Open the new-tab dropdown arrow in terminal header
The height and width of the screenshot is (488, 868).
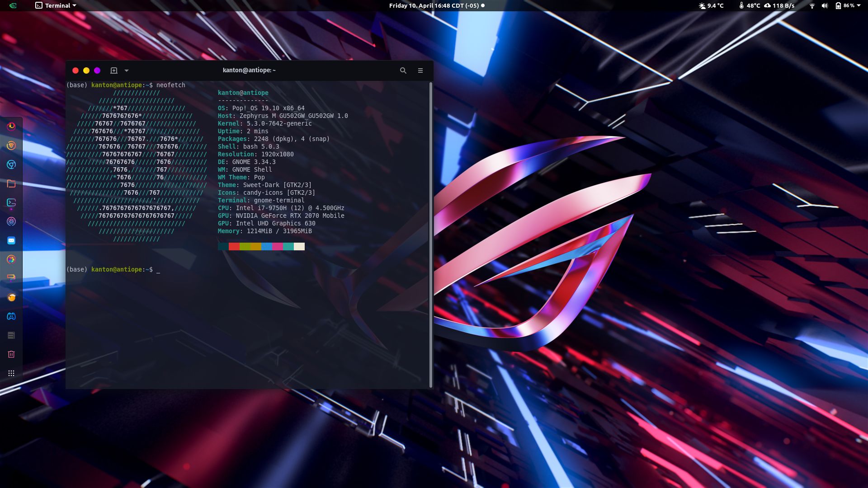pyautogui.click(x=126, y=70)
